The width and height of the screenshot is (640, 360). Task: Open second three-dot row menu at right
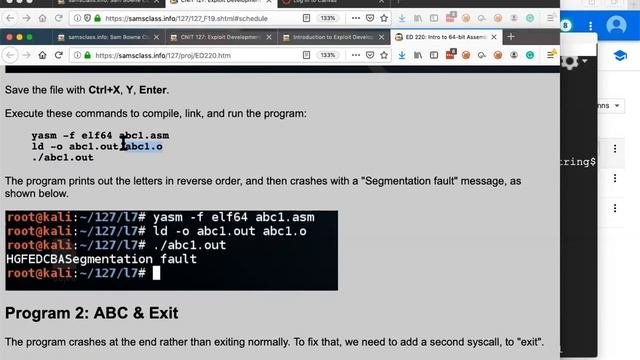(x=615, y=178)
